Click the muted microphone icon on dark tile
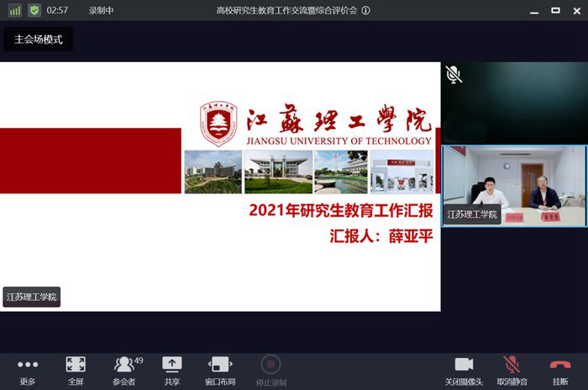The image size is (588, 390). pos(454,74)
